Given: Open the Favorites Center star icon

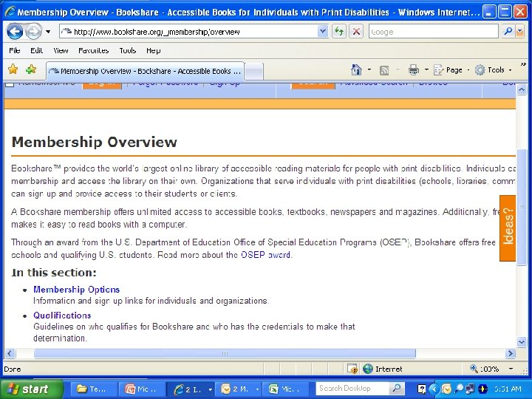Looking at the screenshot, I should tap(13, 69).
